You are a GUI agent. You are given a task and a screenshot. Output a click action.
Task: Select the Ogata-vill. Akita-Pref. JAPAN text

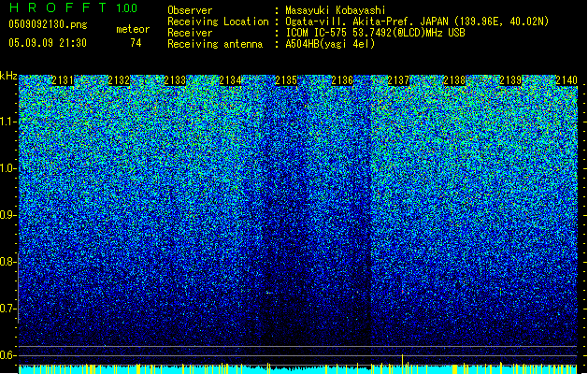[366, 22]
